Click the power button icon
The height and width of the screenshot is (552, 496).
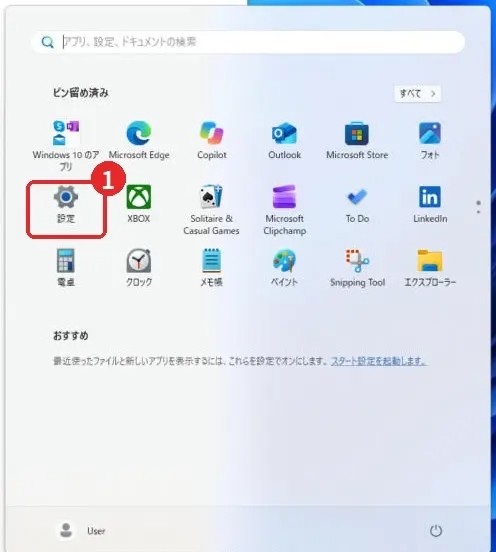pos(436,531)
